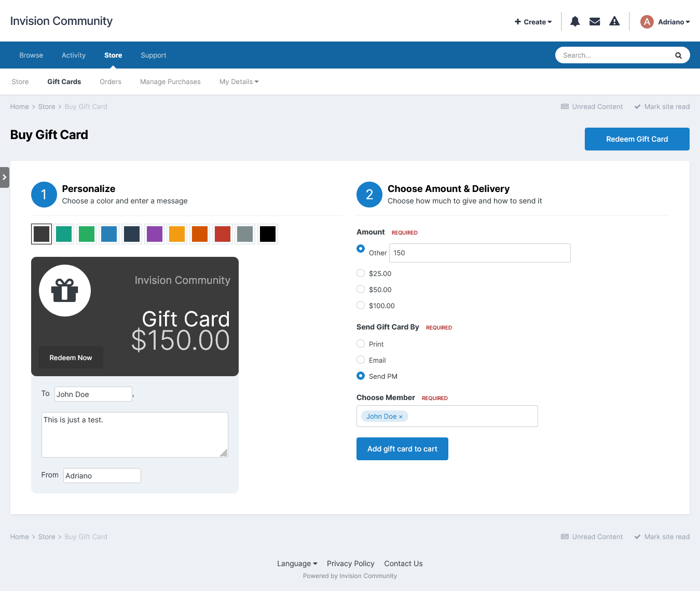Open the Privacy Policy link
700x591 pixels.
coord(351,563)
